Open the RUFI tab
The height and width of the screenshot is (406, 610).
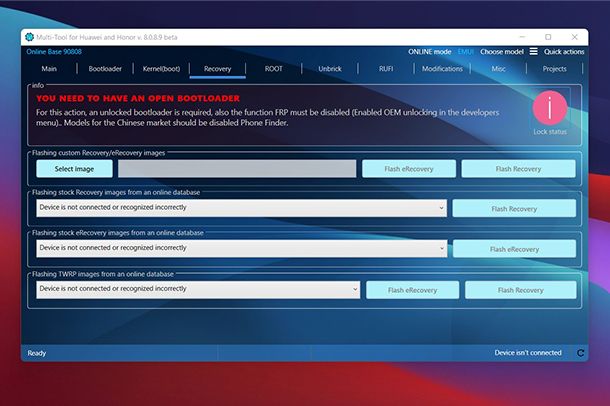click(x=386, y=69)
